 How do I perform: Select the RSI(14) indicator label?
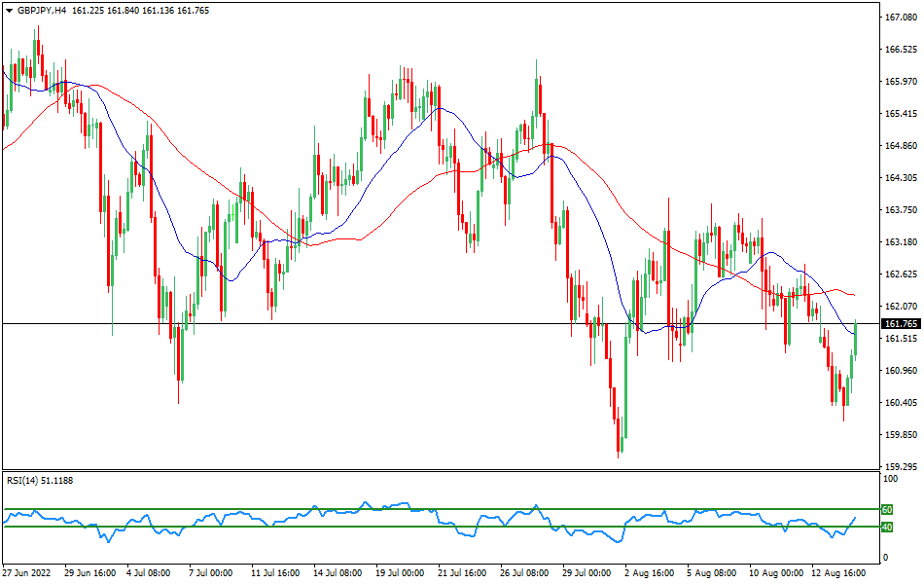point(23,480)
